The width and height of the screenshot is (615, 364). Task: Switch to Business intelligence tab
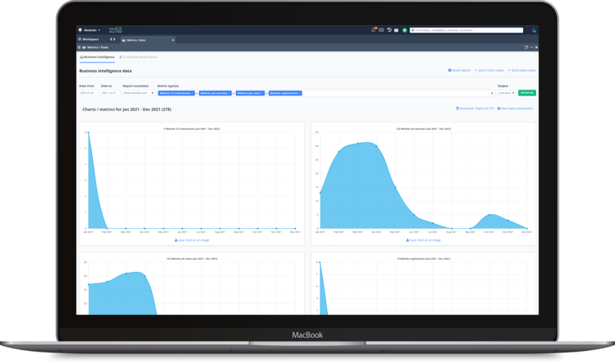click(x=97, y=57)
